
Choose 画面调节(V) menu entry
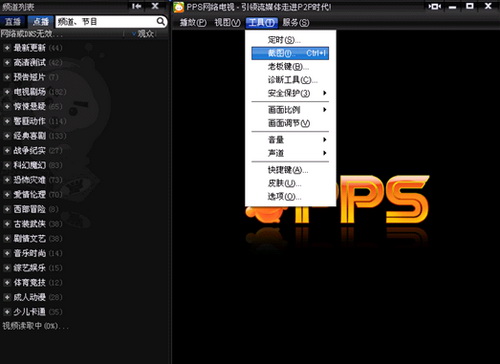click(290, 123)
